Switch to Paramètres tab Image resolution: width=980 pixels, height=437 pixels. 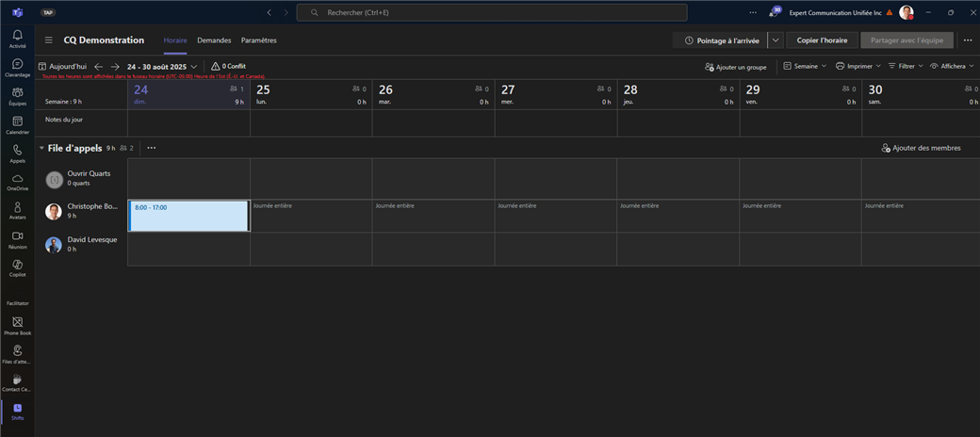[259, 40]
